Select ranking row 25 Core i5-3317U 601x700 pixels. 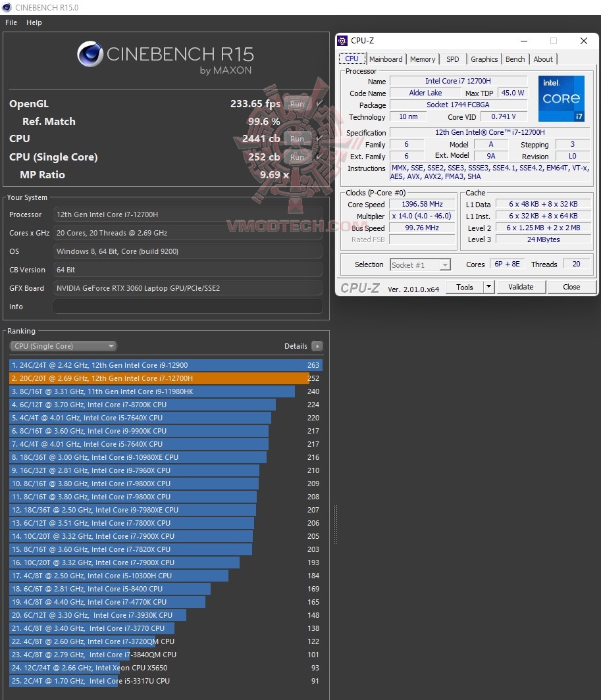tap(166, 681)
